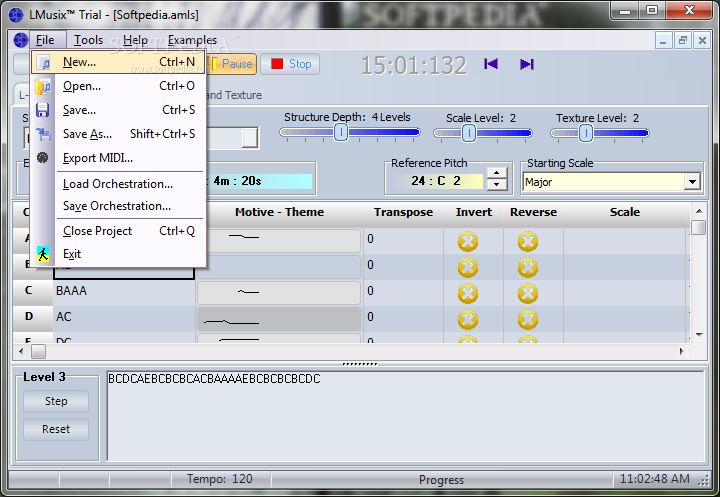Decrease the Reference Pitch value
This screenshot has width=720, height=497.
496,185
